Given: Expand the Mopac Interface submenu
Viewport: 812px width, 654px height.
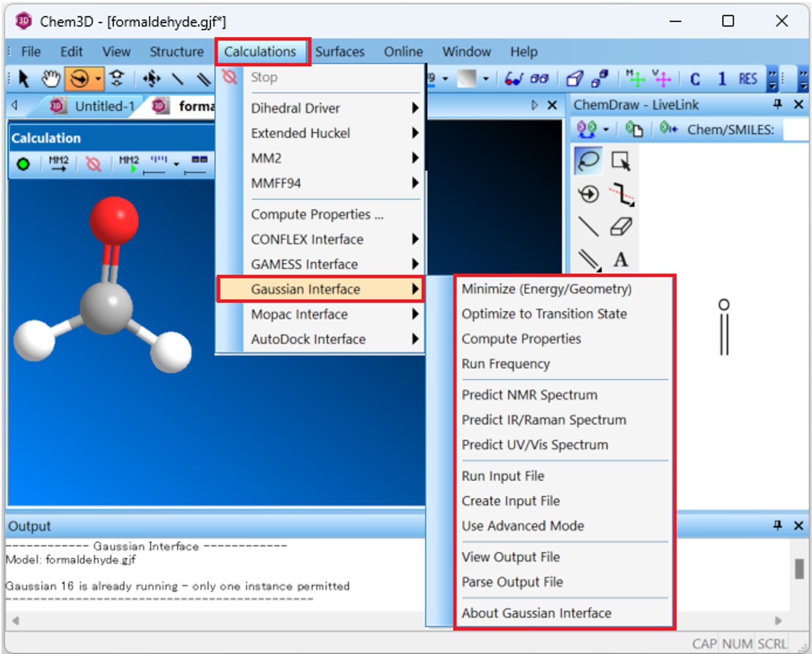Looking at the screenshot, I should [x=334, y=314].
